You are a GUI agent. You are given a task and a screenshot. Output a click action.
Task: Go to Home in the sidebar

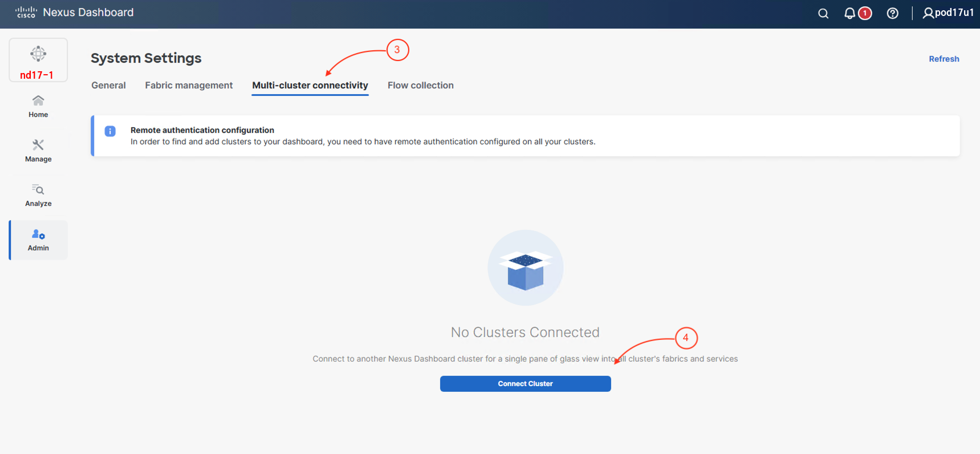click(38, 107)
